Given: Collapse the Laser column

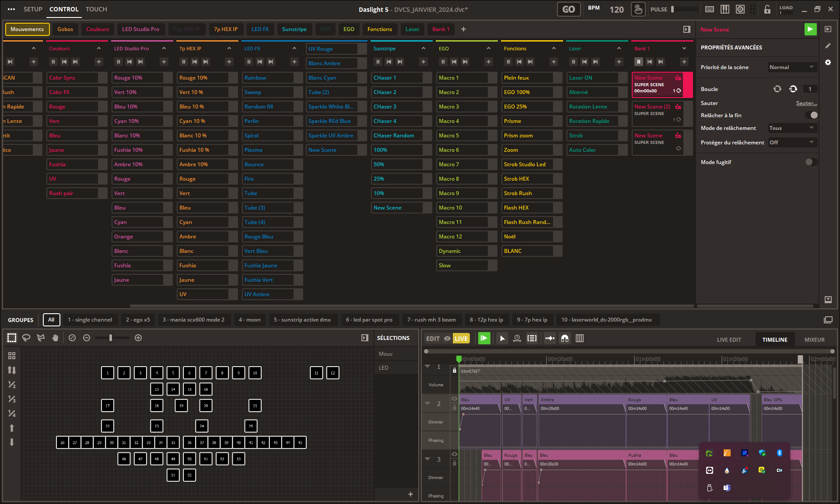Looking at the screenshot, I should pos(619,49).
